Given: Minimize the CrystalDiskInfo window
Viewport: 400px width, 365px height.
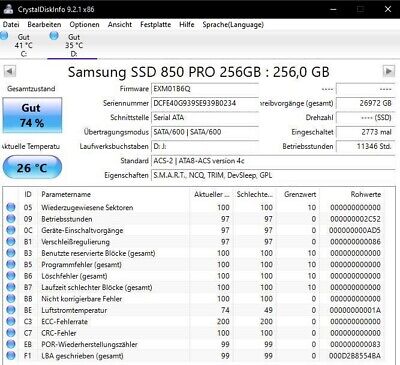Looking at the screenshot, I should [333, 9].
